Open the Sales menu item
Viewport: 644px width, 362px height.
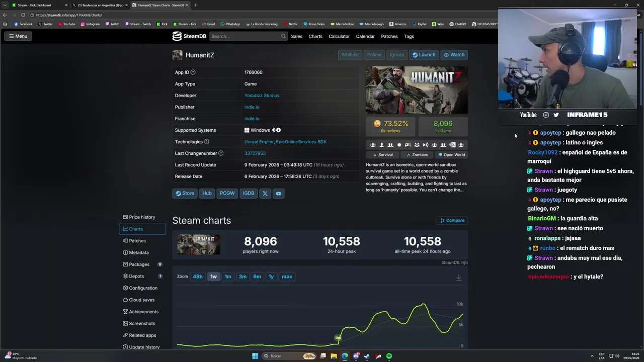[296, 36]
